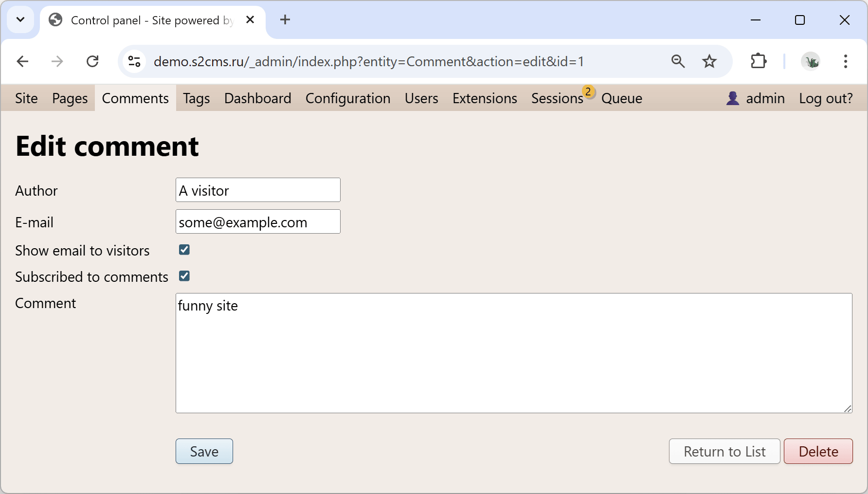Uncheck Show email to visitors
The width and height of the screenshot is (868, 494).
(184, 250)
